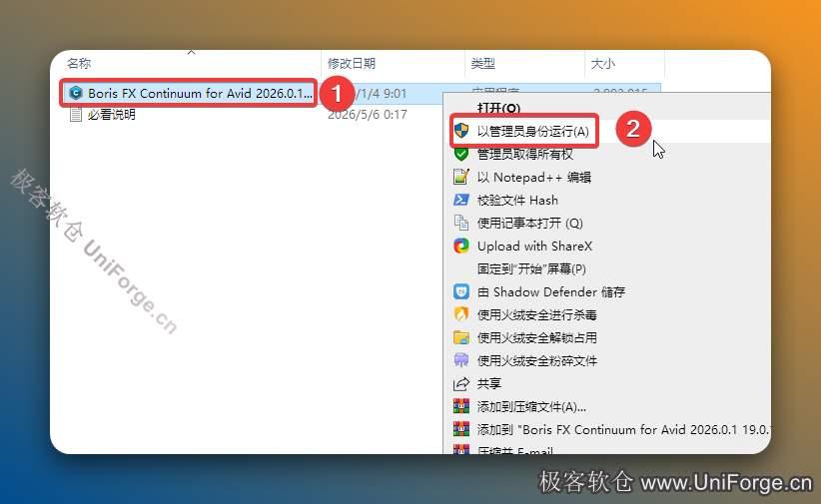Click PowerShell icon beside 校验文件 Hash
Image resolution: width=821 pixels, height=504 pixels.
pyautogui.click(x=461, y=200)
